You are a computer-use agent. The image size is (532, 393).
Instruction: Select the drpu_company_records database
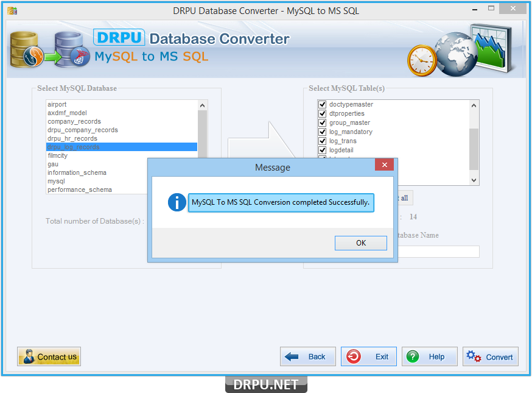click(x=122, y=130)
